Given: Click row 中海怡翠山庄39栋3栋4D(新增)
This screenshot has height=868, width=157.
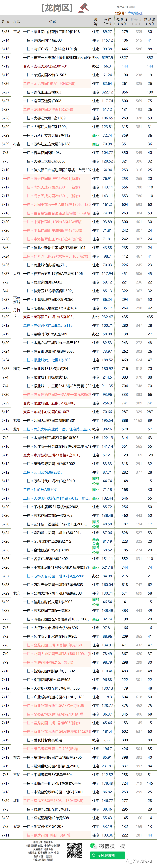Looking at the screenshot, I should pos(78,222).
